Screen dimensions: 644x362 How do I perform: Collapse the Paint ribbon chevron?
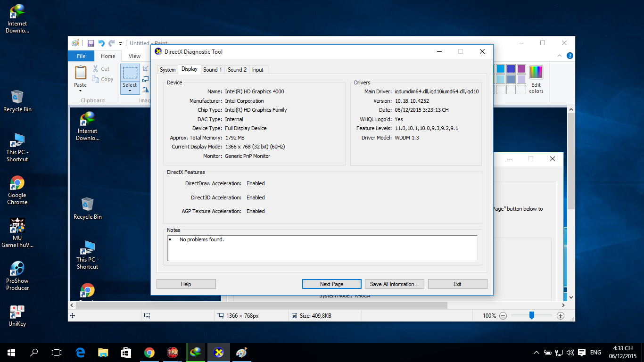(x=561, y=56)
